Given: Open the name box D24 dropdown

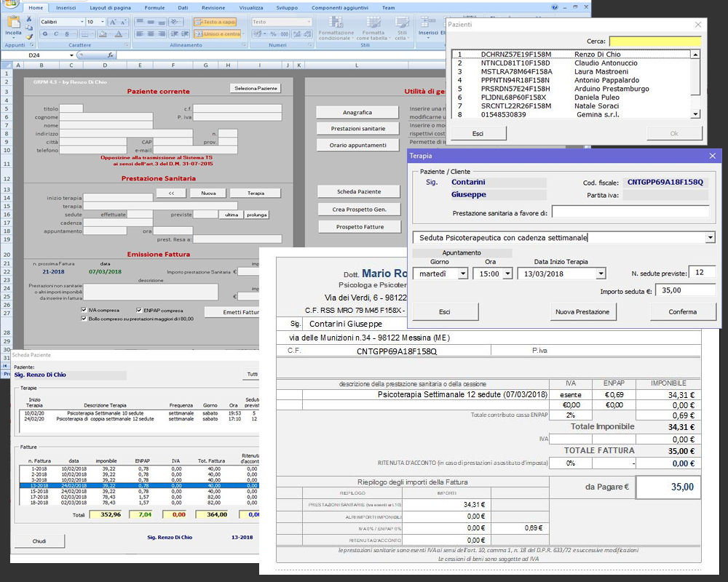Looking at the screenshot, I should pyautogui.click(x=71, y=55).
